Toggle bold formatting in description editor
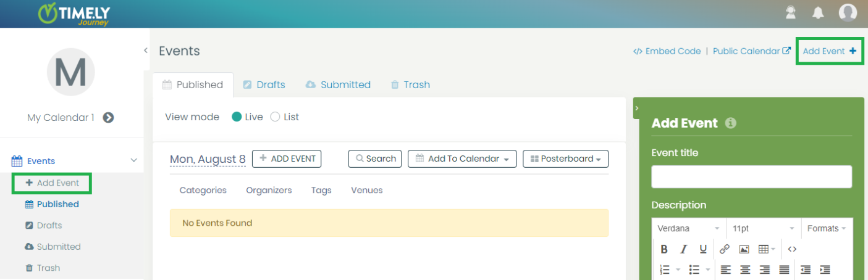This screenshot has width=868, height=280. pos(664,249)
